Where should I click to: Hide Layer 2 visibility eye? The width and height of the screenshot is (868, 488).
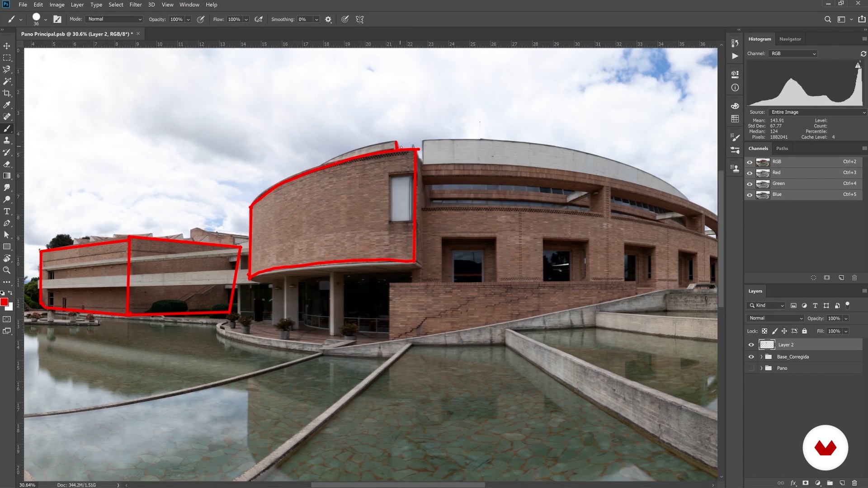click(751, 345)
